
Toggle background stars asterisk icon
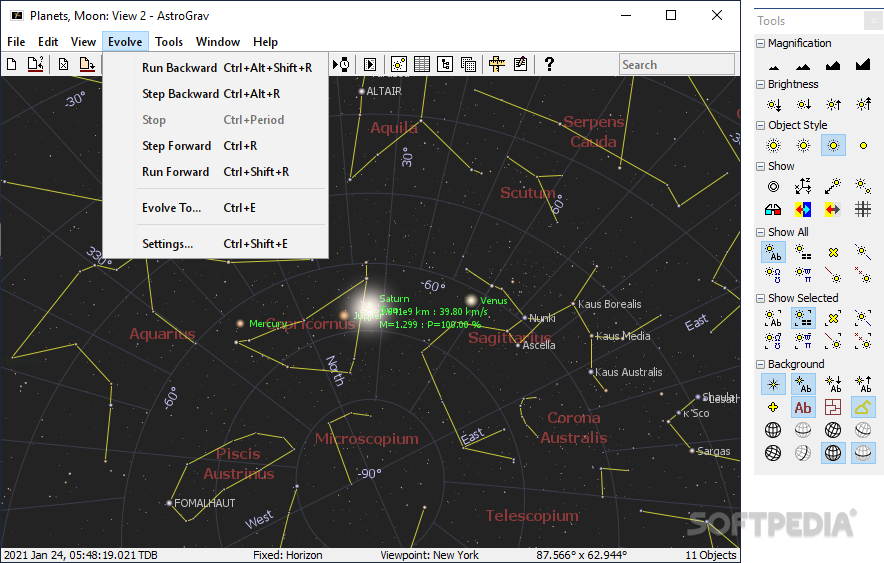click(x=774, y=384)
